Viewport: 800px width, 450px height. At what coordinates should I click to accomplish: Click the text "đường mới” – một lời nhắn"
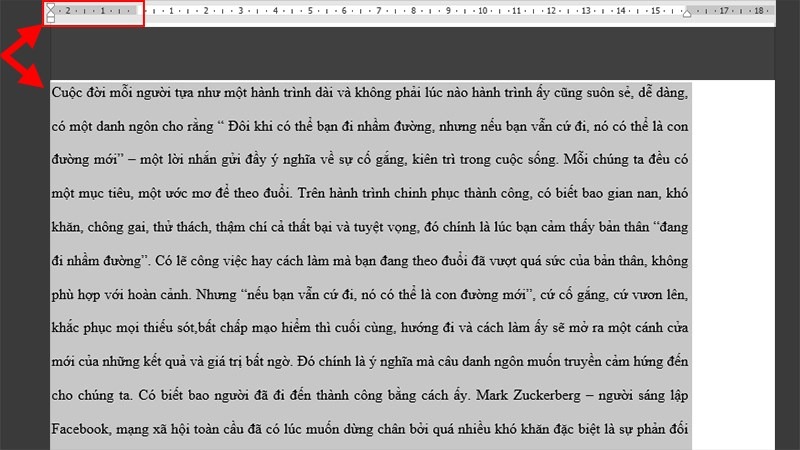click(x=134, y=160)
